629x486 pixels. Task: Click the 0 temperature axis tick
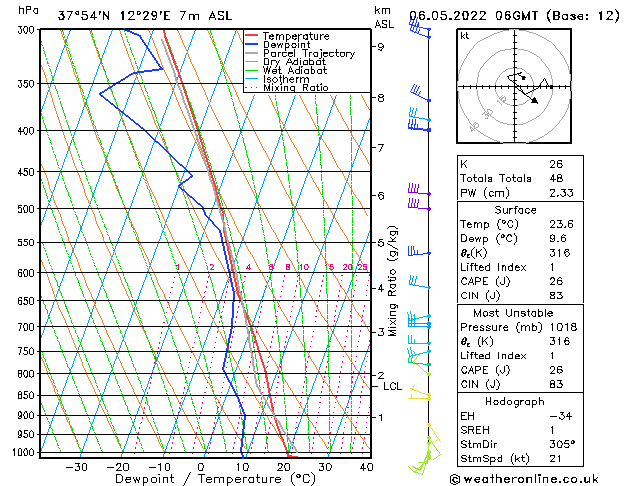coord(201,467)
